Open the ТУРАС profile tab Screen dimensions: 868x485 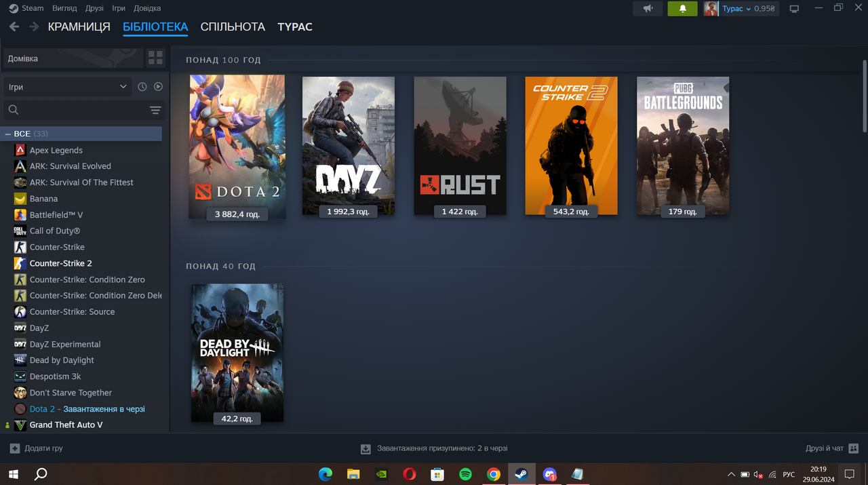pyautogui.click(x=295, y=27)
